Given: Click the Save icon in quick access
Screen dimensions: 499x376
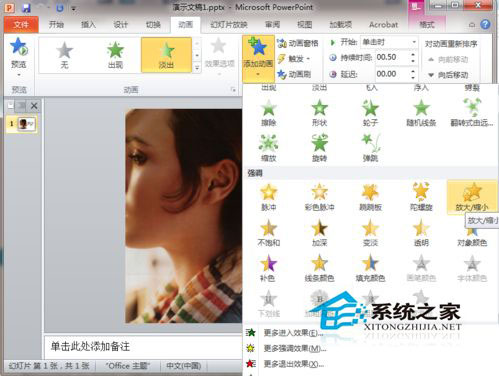Looking at the screenshot, I should click(x=26, y=7).
